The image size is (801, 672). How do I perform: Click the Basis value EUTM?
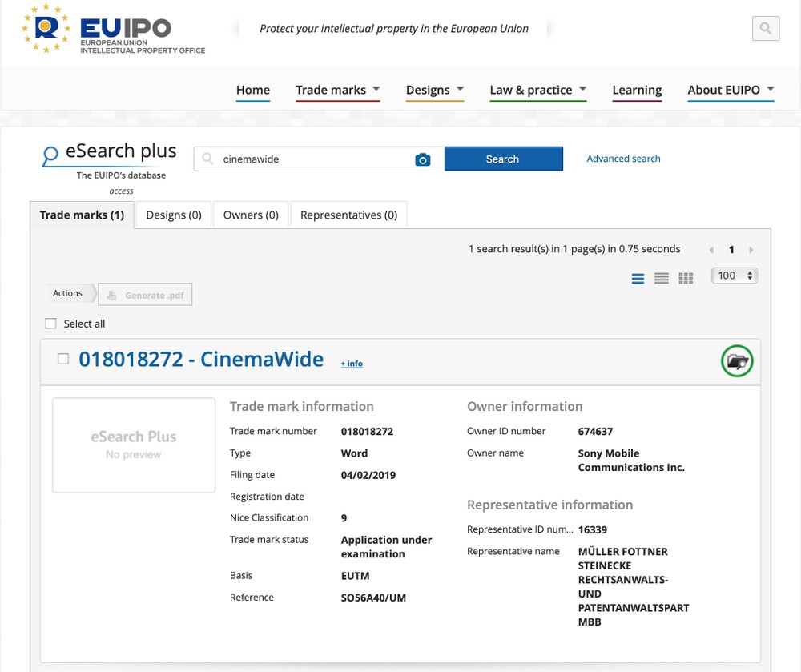click(356, 576)
